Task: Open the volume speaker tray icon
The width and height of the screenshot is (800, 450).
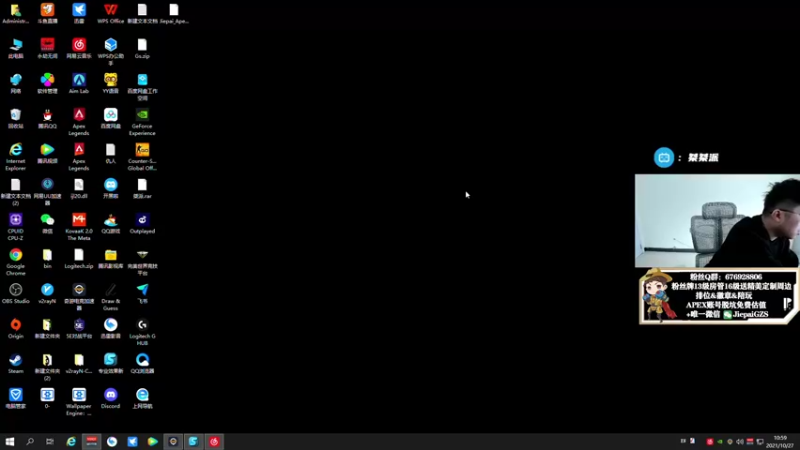Action: [x=740, y=442]
